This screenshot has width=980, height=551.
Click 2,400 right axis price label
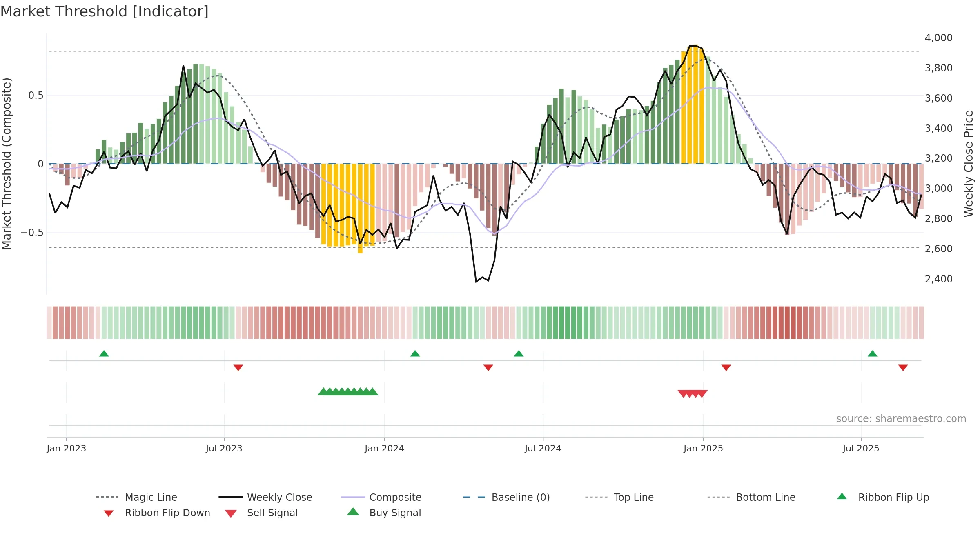(939, 279)
